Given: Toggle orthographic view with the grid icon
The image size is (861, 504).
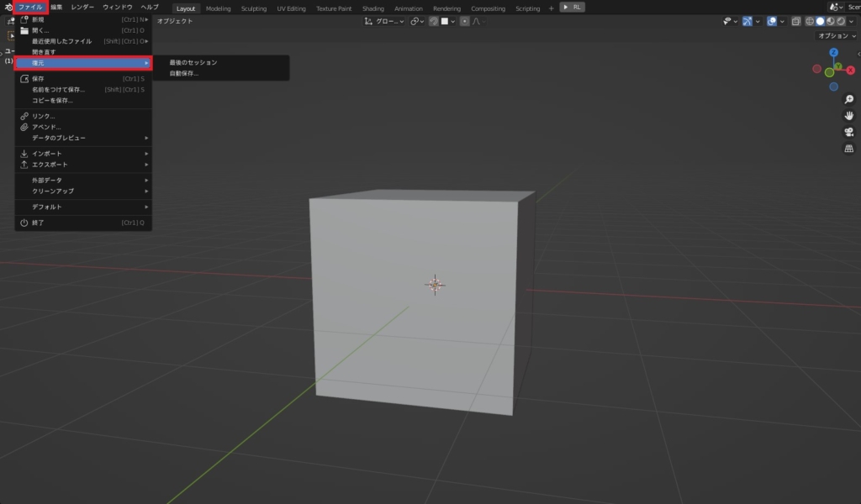Looking at the screenshot, I should pyautogui.click(x=848, y=147).
